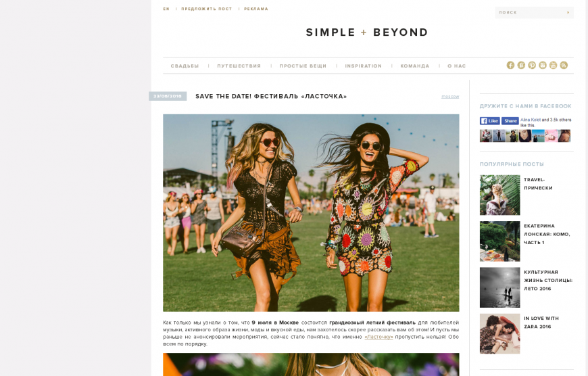
Task: Open the Pinterest icon
Action: (532, 66)
